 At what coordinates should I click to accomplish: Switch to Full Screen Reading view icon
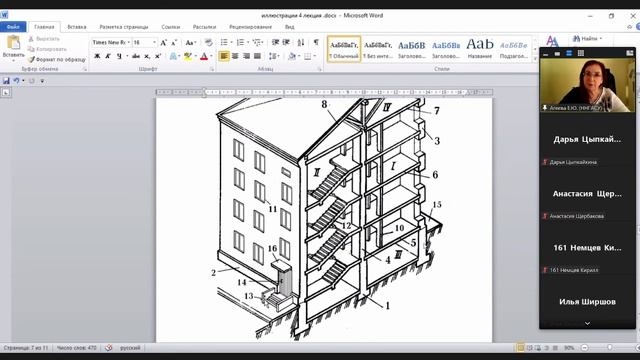pos(529,348)
